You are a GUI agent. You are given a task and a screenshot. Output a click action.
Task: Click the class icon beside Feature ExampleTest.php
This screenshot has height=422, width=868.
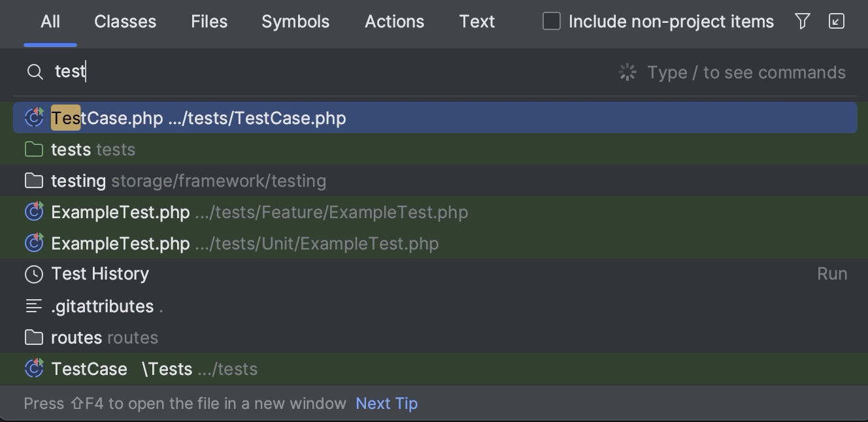[x=33, y=212]
